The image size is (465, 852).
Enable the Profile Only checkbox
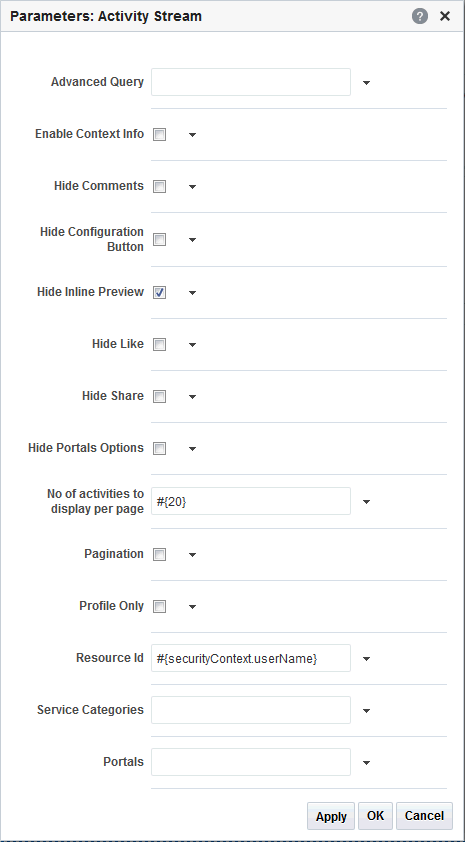click(x=159, y=606)
